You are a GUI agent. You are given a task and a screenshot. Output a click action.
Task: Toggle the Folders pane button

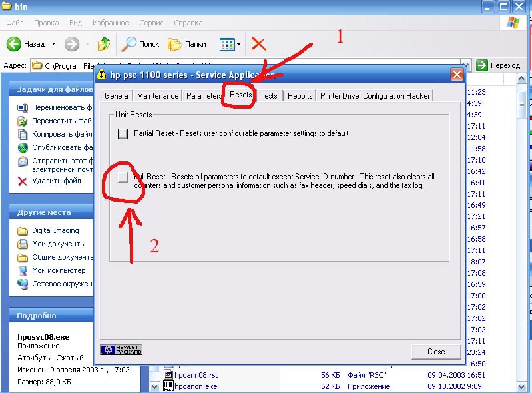pos(187,44)
